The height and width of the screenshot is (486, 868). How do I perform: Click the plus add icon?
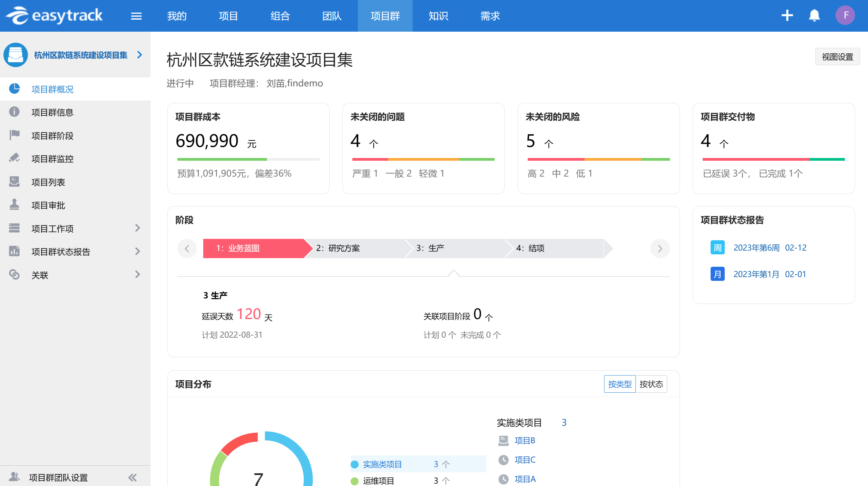pyautogui.click(x=787, y=15)
